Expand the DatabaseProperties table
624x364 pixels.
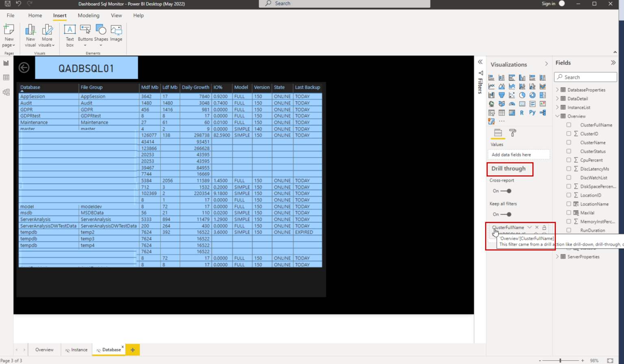[557, 90]
